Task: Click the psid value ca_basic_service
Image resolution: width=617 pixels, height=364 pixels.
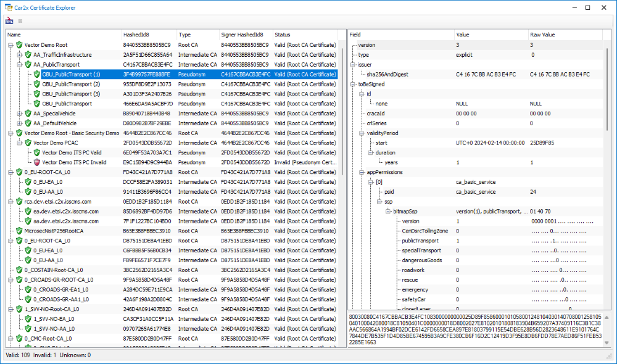Action: pyautogui.click(x=476, y=192)
